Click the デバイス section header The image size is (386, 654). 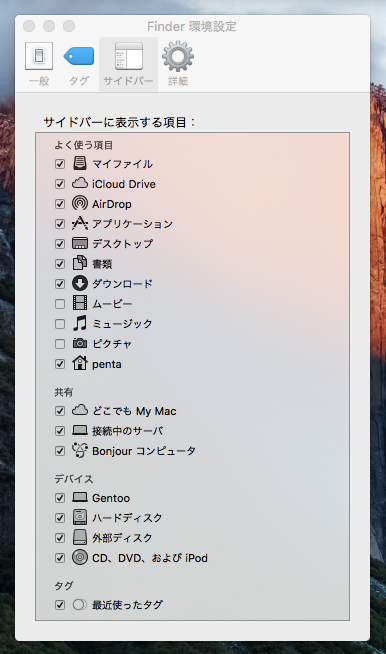coord(73,479)
